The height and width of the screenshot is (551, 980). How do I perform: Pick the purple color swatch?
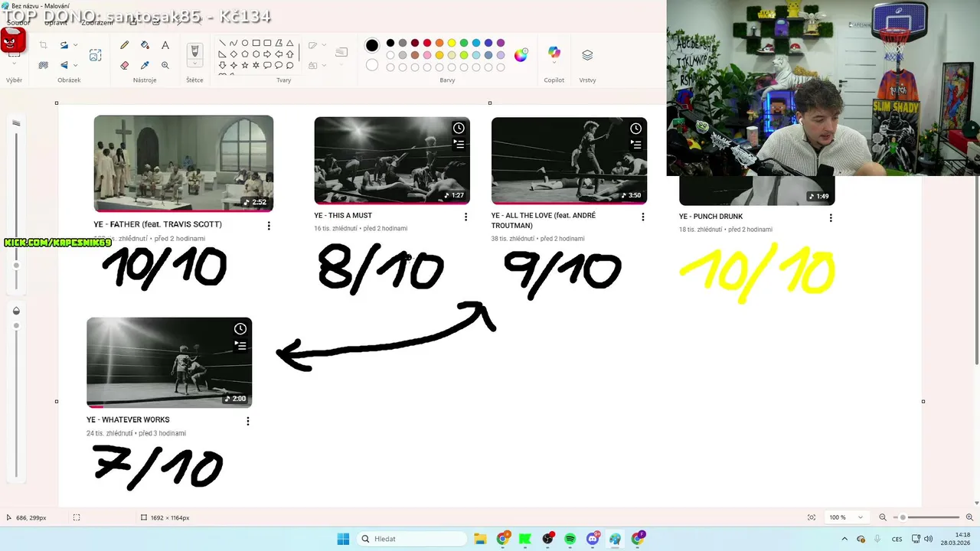tap(501, 43)
